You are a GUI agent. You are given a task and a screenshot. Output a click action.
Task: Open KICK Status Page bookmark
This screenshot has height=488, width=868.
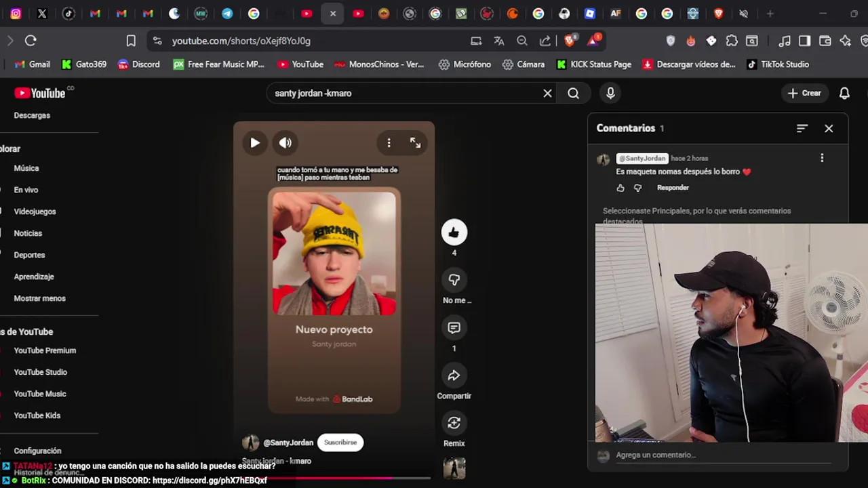click(593, 64)
